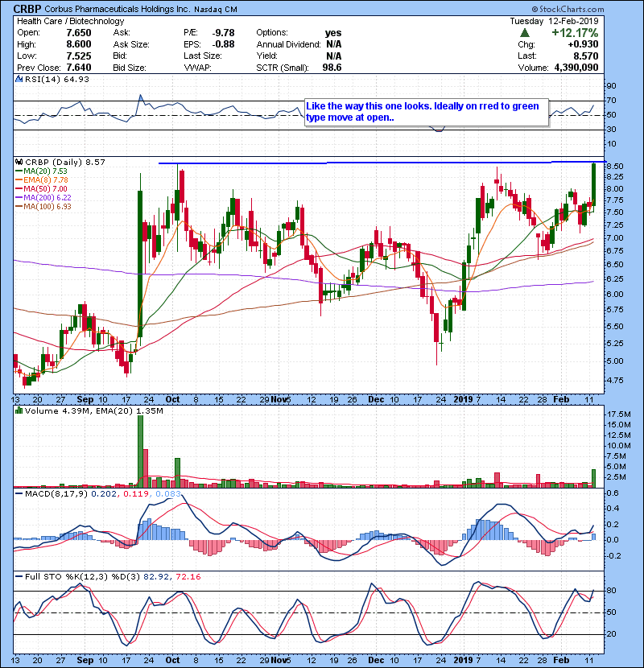Click the latest green candlestick on Feb 12
Screen dimensions: 644x668
(594, 184)
